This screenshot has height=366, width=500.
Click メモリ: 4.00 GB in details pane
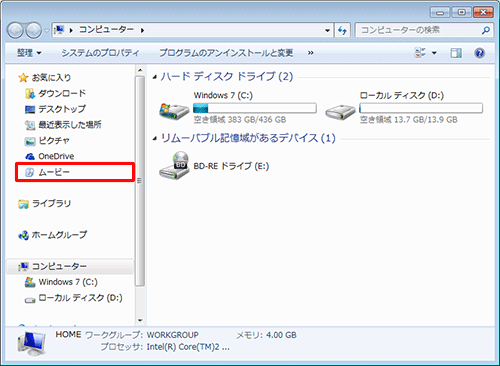tap(266, 335)
